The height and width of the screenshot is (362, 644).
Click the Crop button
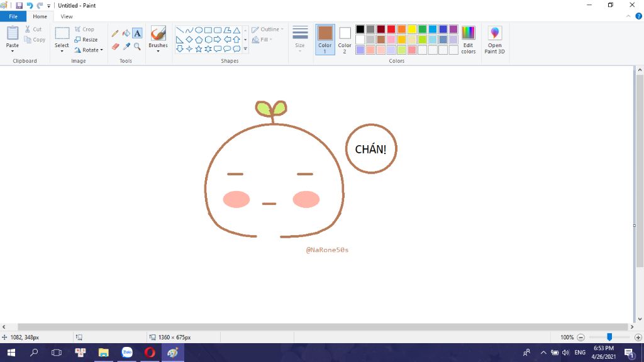(85, 29)
